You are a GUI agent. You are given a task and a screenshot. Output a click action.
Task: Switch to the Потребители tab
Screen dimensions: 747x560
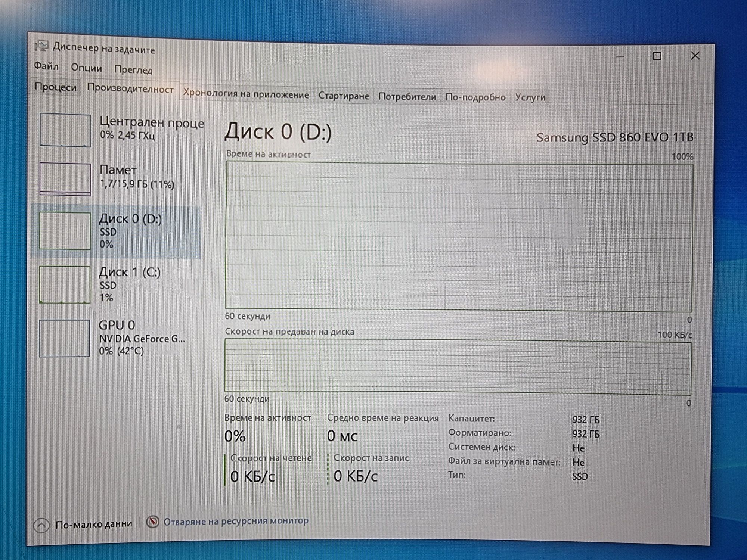click(x=407, y=97)
